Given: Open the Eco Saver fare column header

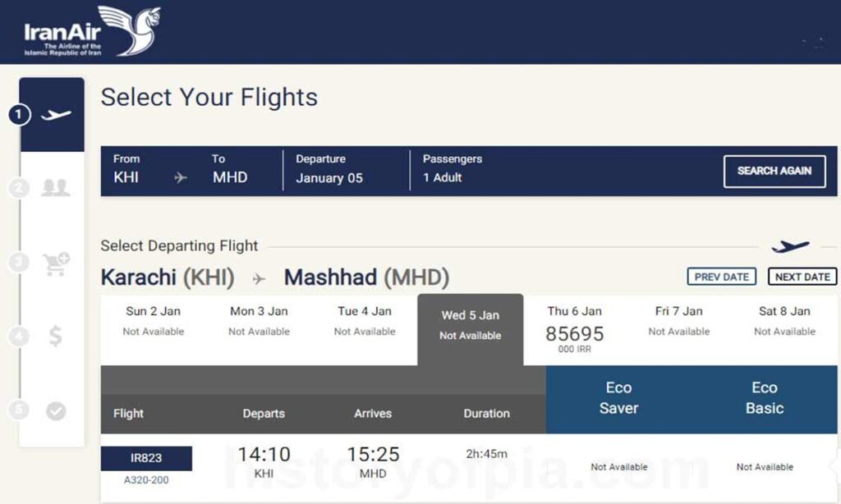Looking at the screenshot, I should (x=618, y=399).
